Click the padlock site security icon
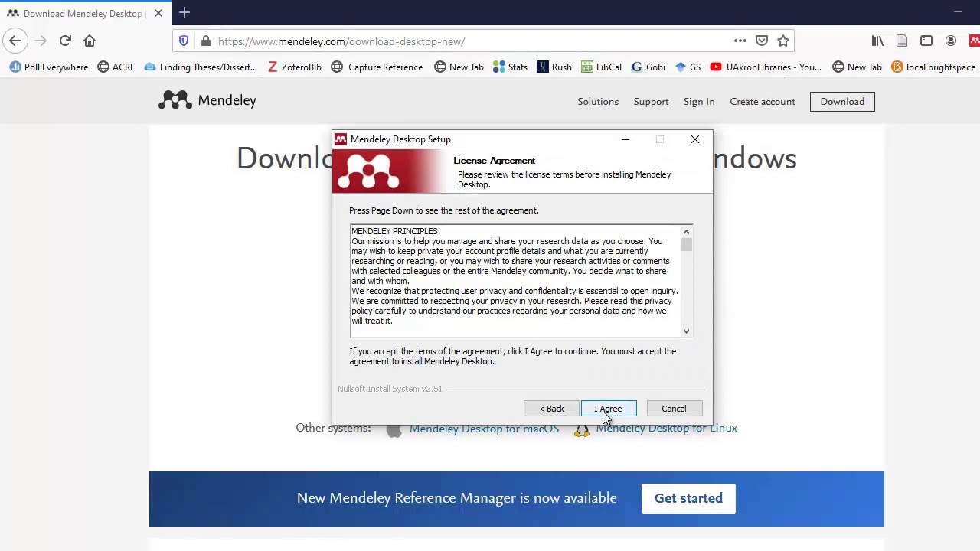The width and height of the screenshot is (980, 551). click(205, 41)
